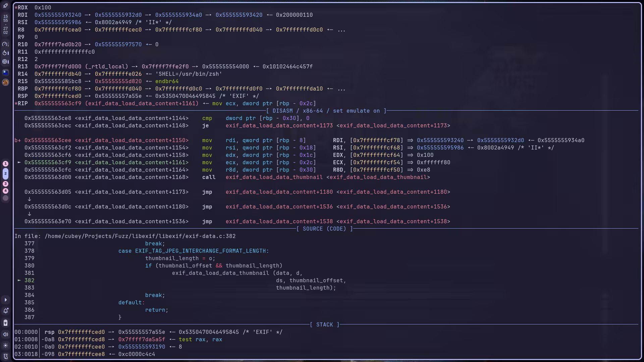The height and width of the screenshot is (362, 644).
Task: Click the active workspace 2 indicator
Action: [x=5, y=174]
